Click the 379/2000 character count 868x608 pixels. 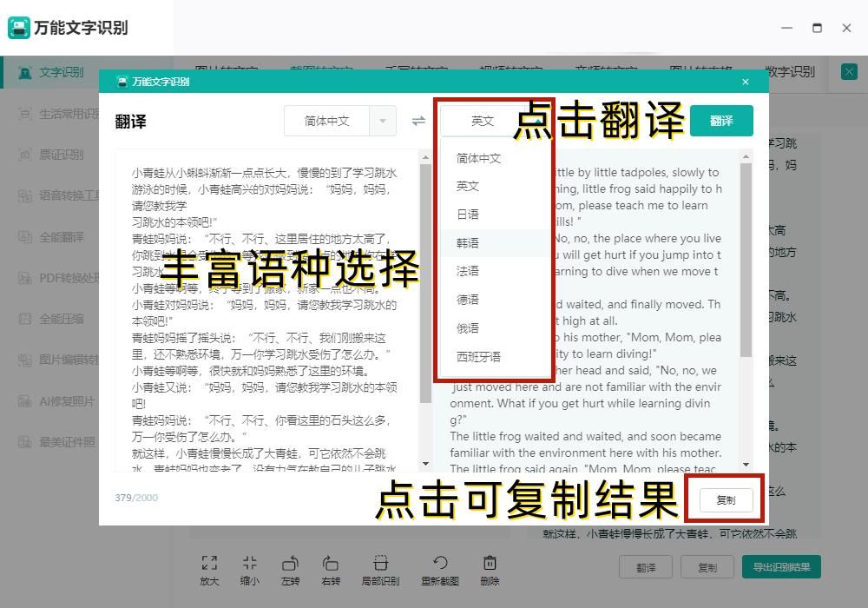(x=136, y=497)
